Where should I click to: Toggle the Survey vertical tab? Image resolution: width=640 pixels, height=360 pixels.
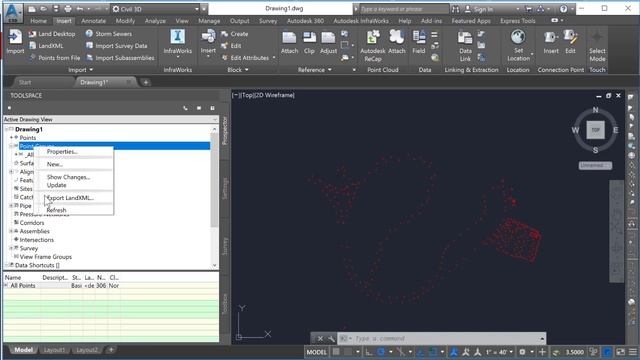(224, 247)
